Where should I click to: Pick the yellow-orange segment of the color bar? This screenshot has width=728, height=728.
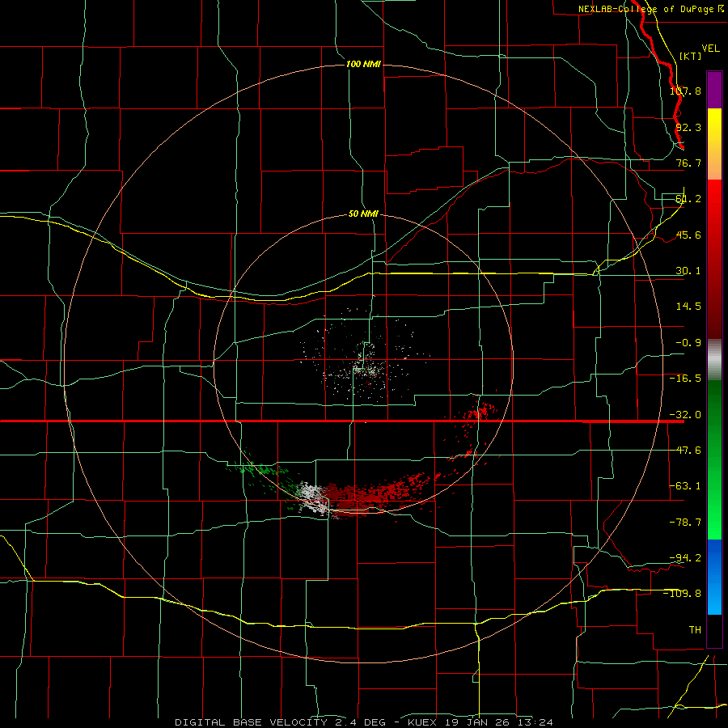tap(714, 144)
